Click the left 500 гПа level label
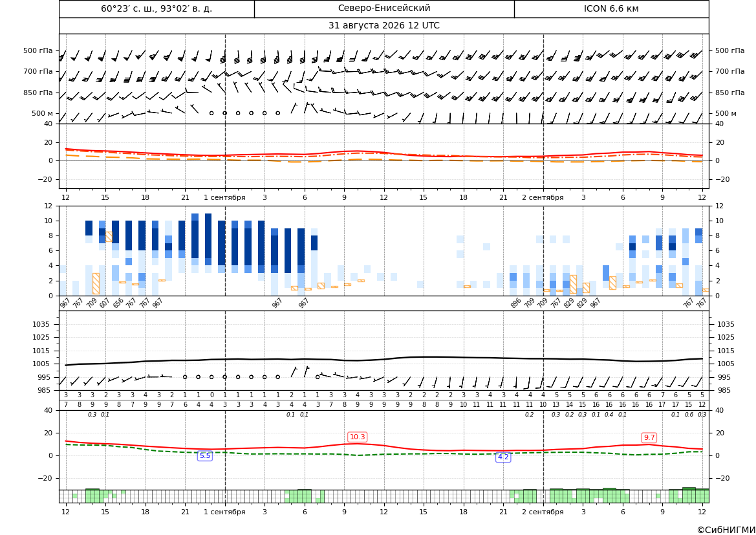 tap(38, 50)
